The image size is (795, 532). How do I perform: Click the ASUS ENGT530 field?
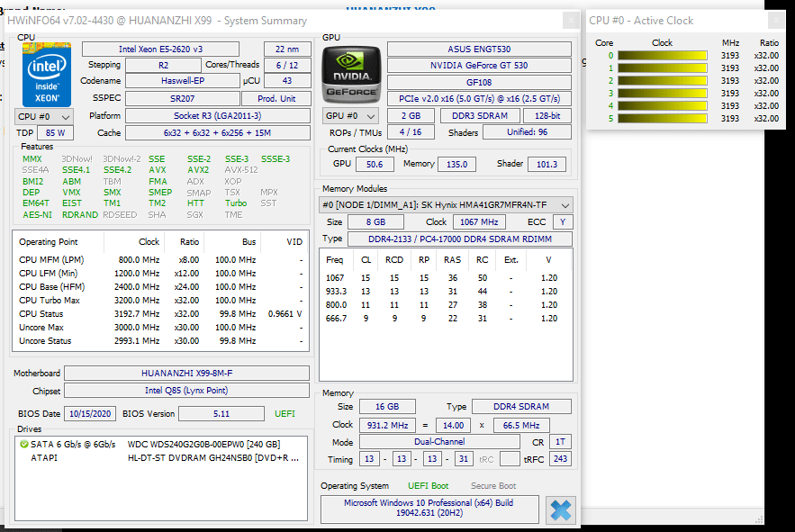(x=479, y=50)
